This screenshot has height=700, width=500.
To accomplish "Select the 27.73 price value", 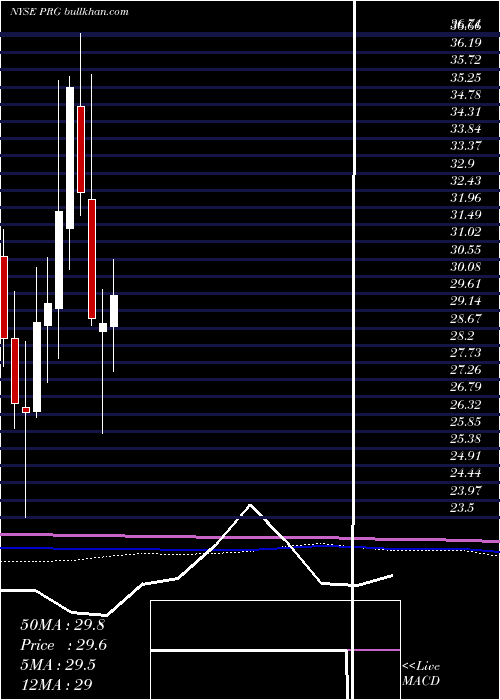I will point(466,353).
